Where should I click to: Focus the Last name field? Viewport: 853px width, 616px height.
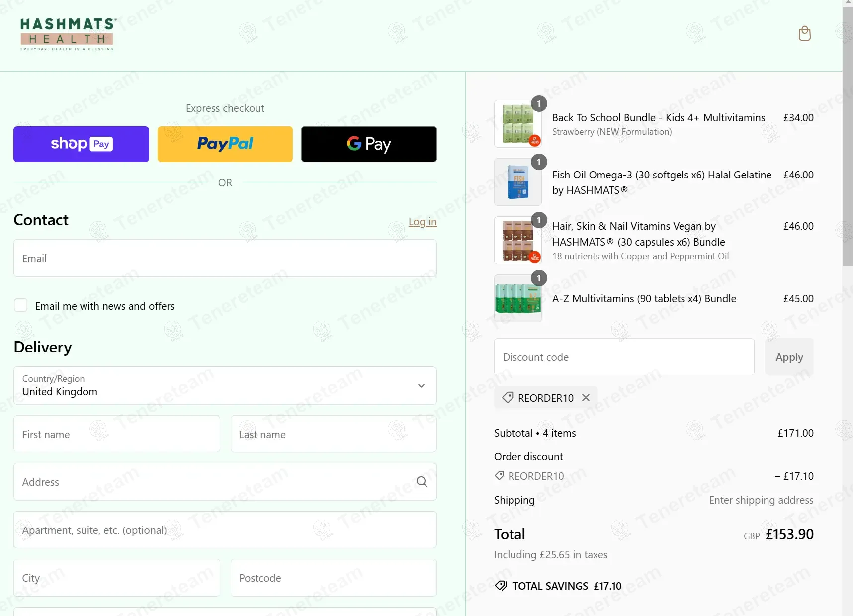coord(334,434)
